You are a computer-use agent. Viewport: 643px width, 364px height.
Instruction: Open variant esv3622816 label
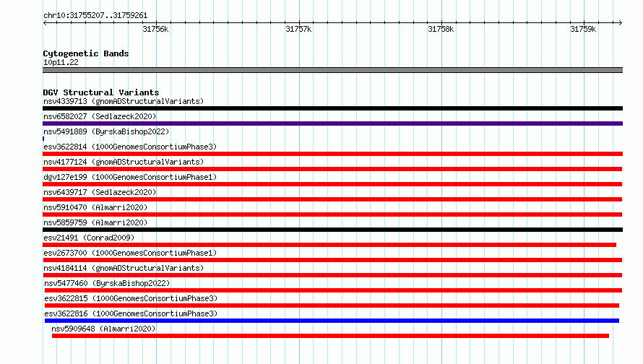131,313
